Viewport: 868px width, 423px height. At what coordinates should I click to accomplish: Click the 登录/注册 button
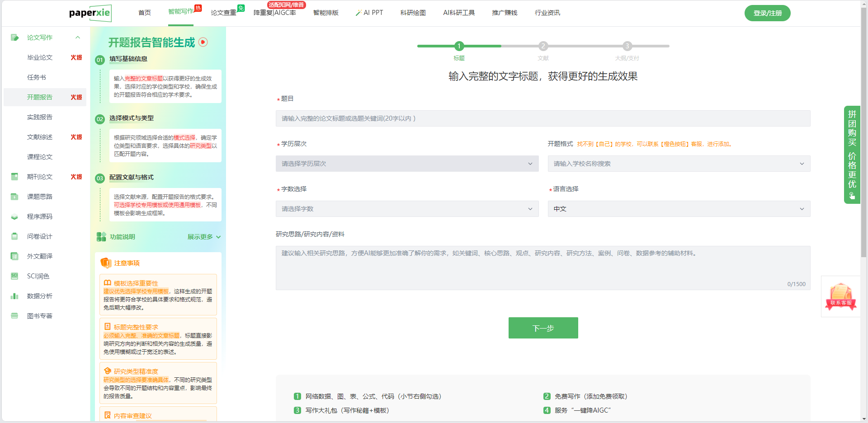click(x=767, y=13)
